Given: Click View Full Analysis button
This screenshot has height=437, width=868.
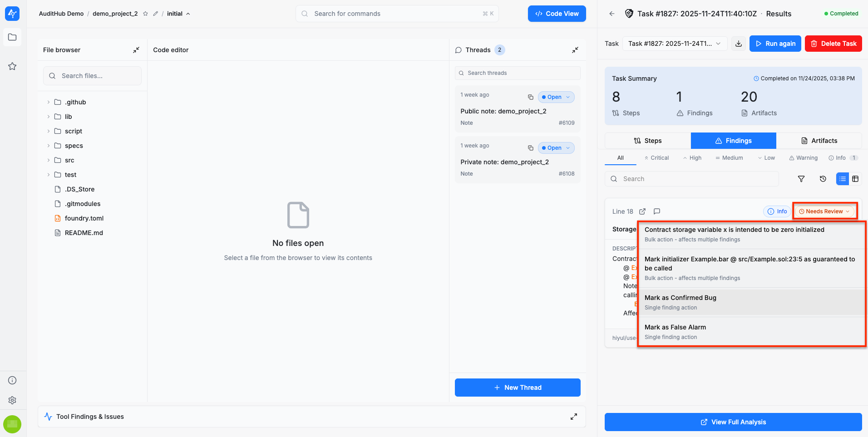Looking at the screenshot, I should 733,422.
